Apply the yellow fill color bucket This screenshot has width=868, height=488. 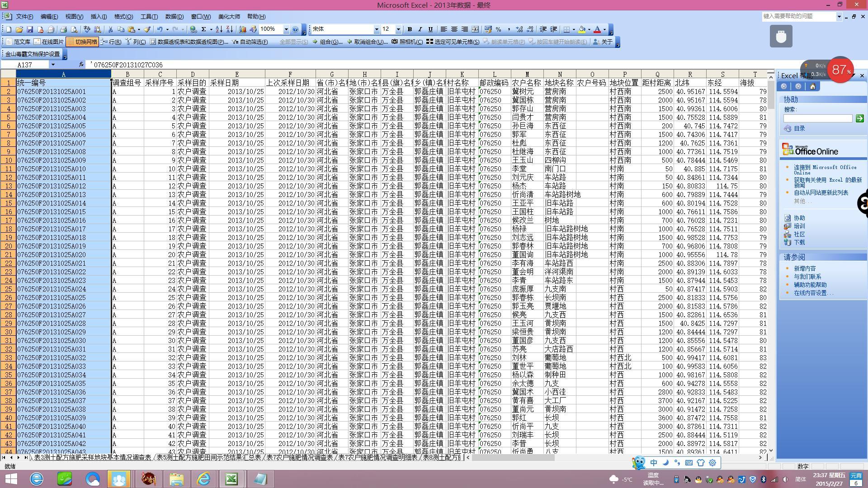582,29
